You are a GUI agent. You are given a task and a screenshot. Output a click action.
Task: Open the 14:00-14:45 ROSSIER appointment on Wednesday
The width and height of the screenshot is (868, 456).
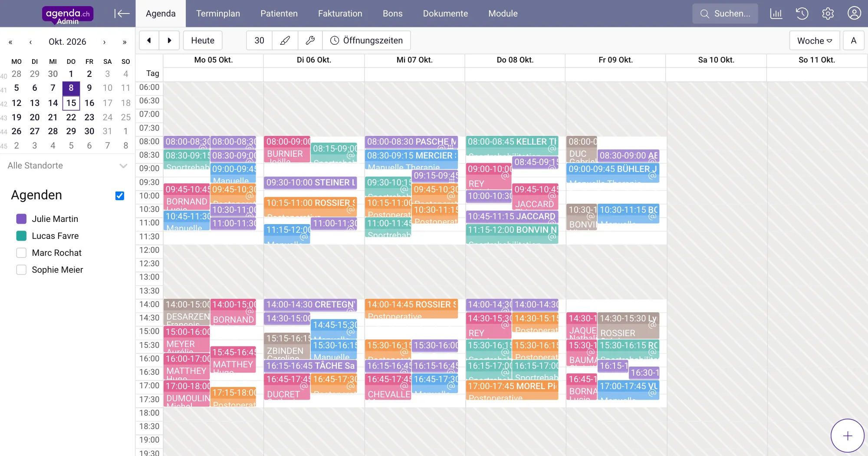411,308
